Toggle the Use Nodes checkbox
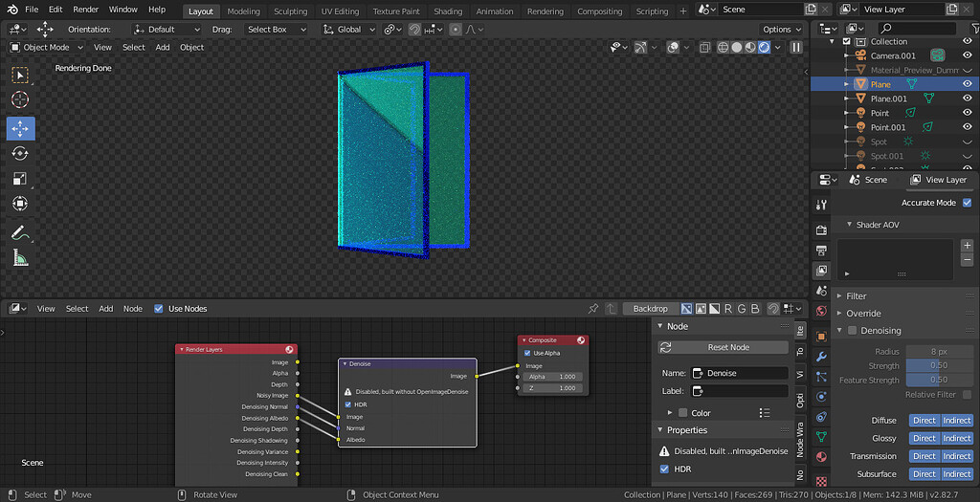Image resolution: width=980 pixels, height=502 pixels. [x=158, y=309]
